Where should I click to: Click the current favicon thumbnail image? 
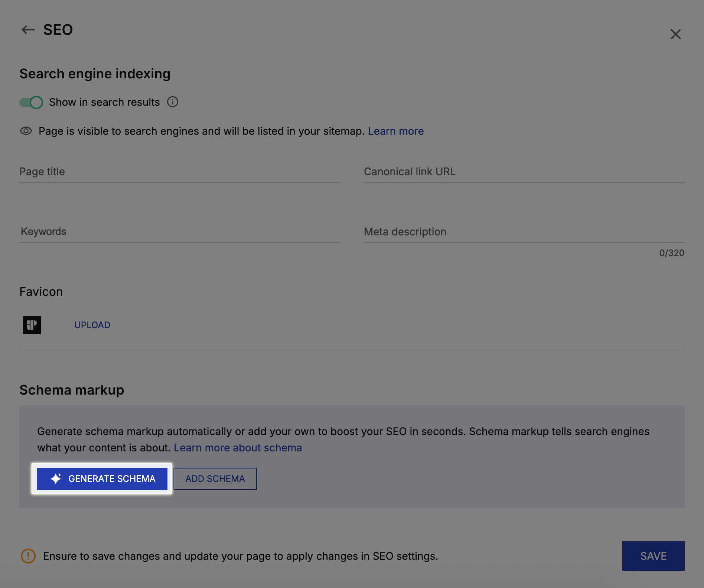point(32,325)
